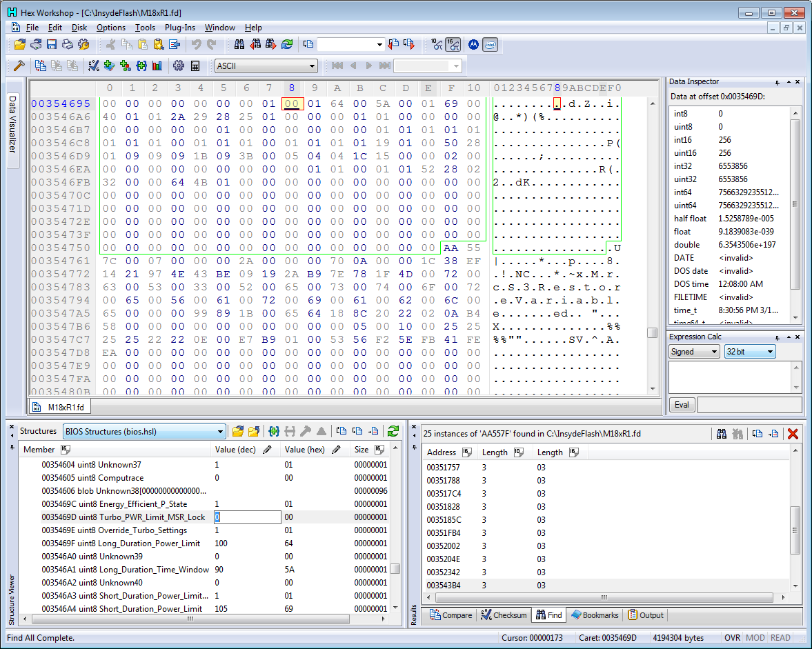Click the green refresh icon in Structure Viewer
This screenshot has height=649, width=812.
pos(393,431)
